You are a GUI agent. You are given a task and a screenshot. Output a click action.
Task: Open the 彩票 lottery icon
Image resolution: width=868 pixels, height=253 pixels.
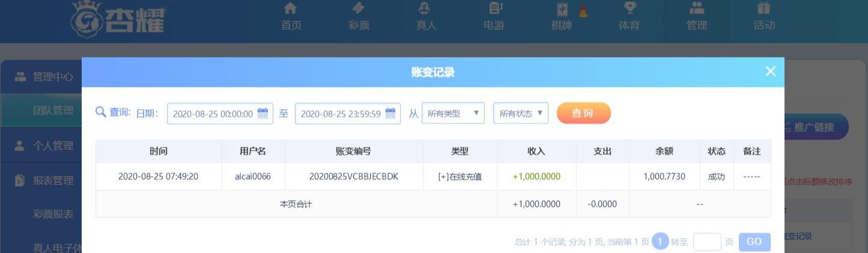359,8
